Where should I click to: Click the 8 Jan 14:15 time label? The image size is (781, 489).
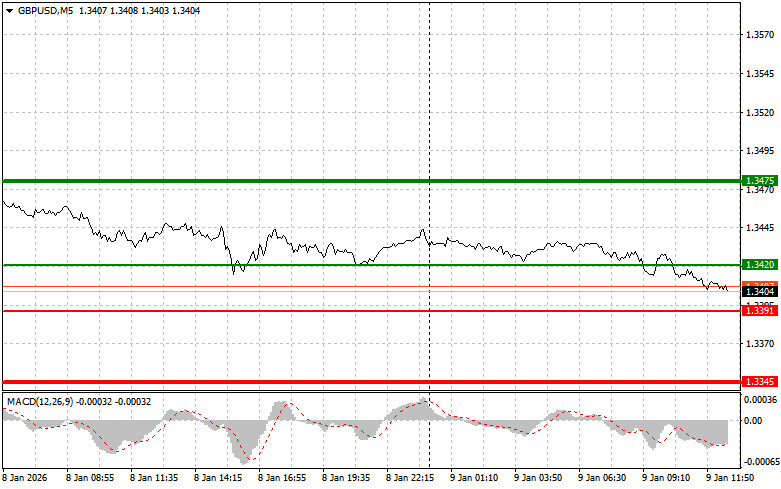(x=218, y=478)
